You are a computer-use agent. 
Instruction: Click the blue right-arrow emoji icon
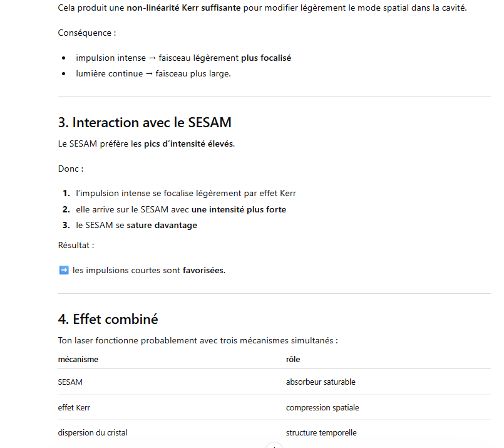coord(63,270)
